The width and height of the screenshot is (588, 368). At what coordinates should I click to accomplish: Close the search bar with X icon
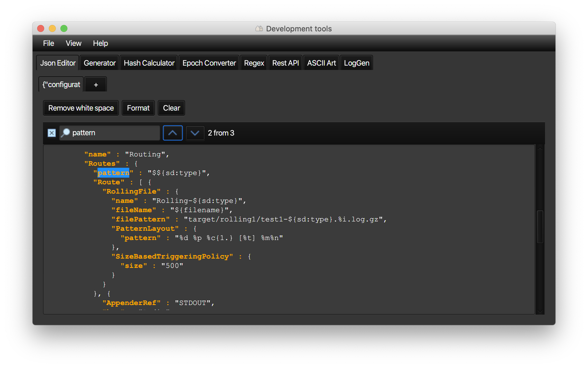52,133
